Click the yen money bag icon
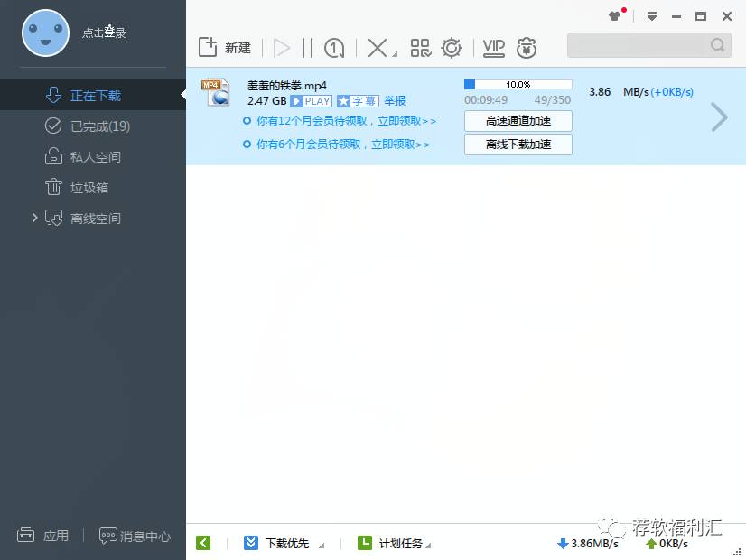Image resolution: width=746 pixels, height=560 pixels. [x=527, y=48]
